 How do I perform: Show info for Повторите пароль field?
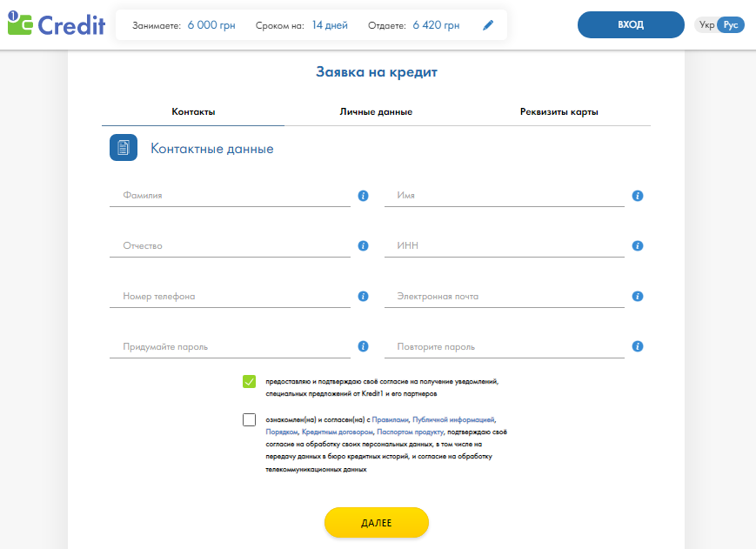pyautogui.click(x=638, y=346)
